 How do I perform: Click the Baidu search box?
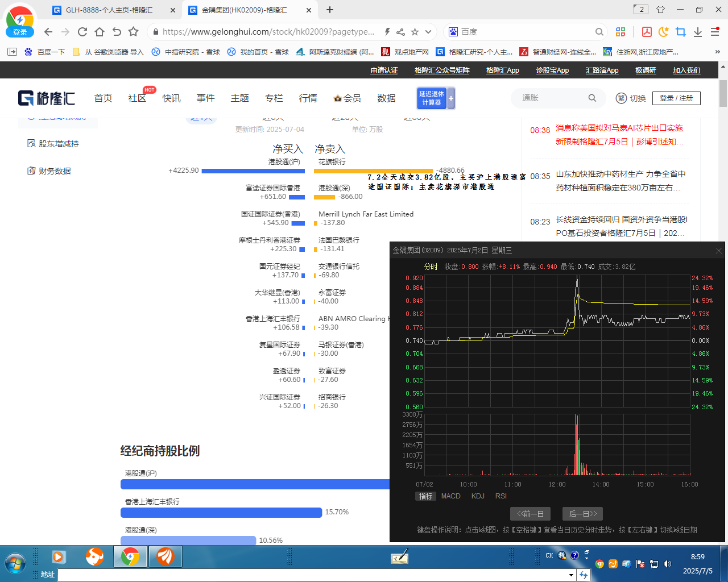click(526, 32)
